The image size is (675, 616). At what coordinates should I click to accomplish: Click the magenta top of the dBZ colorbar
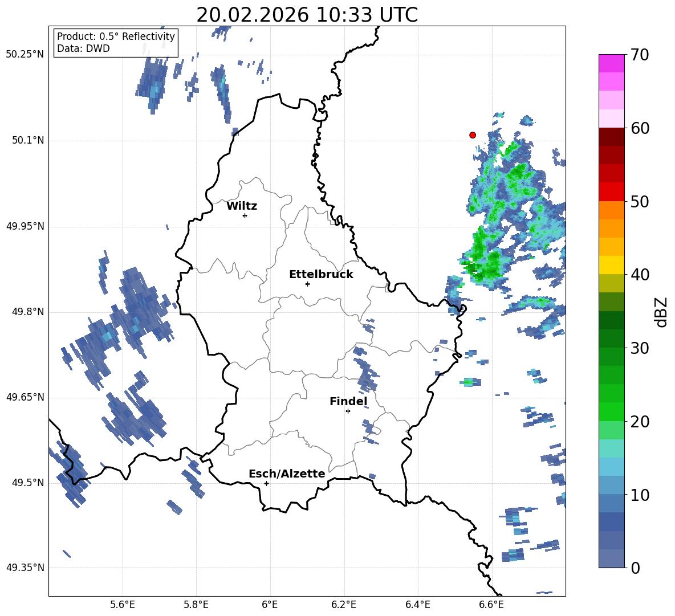click(x=611, y=63)
